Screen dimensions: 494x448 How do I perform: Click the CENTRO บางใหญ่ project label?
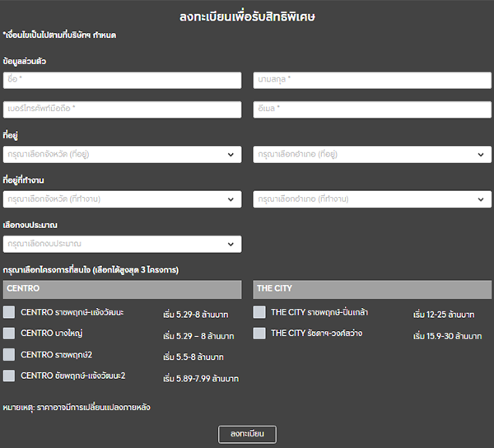pyautogui.click(x=53, y=334)
